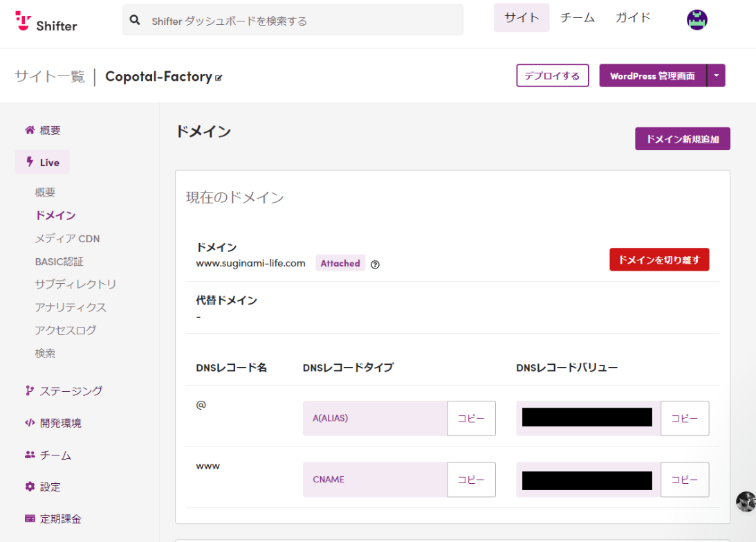
Task: Click the edit icon beside Copotal-Factory
Action: point(219,78)
